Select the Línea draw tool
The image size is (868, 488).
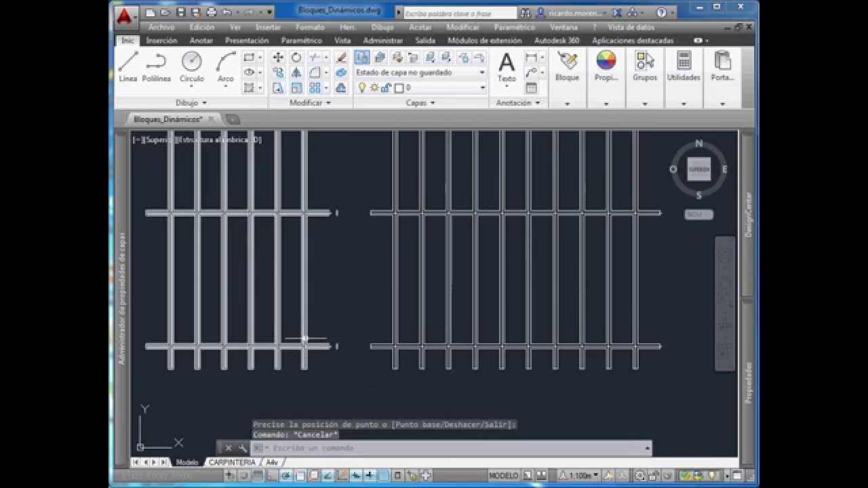click(128, 68)
